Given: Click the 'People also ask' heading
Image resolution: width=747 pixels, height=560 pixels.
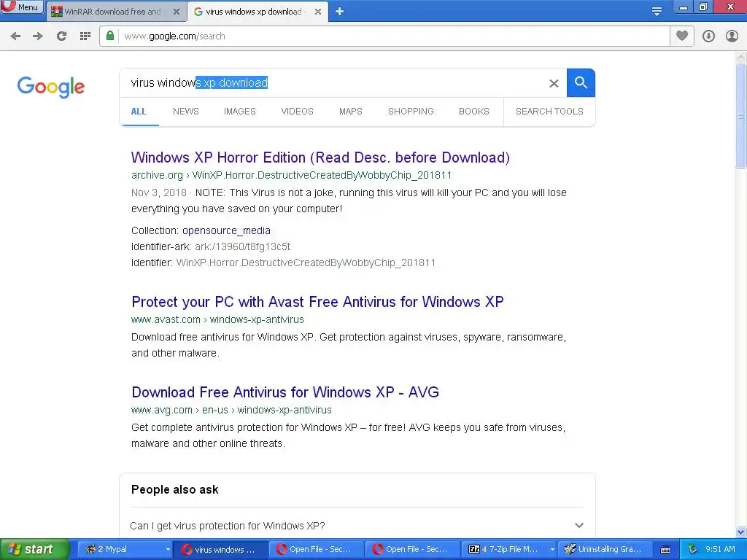Looking at the screenshot, I should (x=175, y=489).
